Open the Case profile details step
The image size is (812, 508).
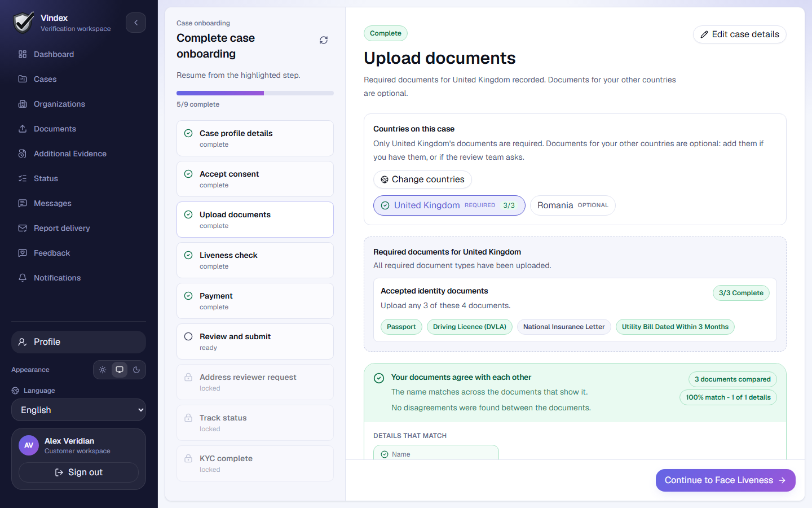click(255, 138)
